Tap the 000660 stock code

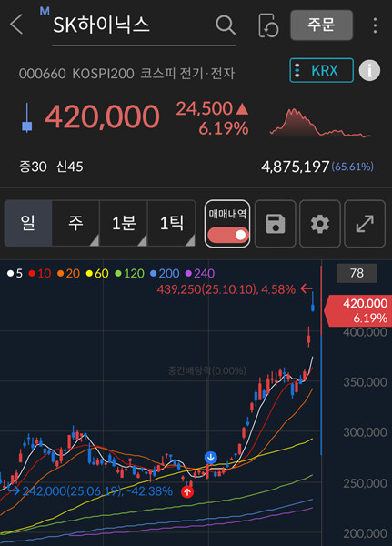point(42,74)
